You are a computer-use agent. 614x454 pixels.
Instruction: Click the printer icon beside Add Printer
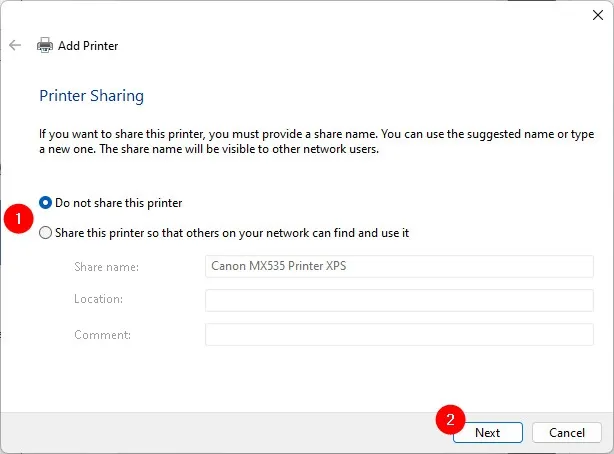click(x=45, y=46)
